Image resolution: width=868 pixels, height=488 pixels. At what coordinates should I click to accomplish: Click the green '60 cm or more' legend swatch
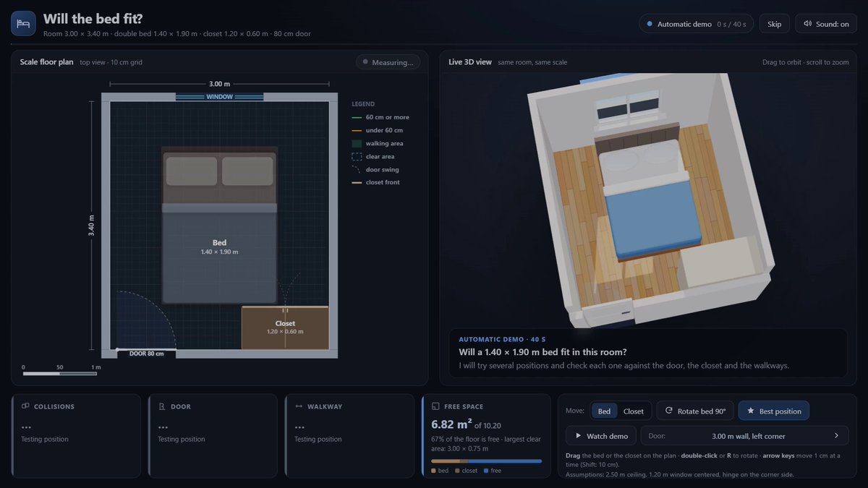[356, 117]
